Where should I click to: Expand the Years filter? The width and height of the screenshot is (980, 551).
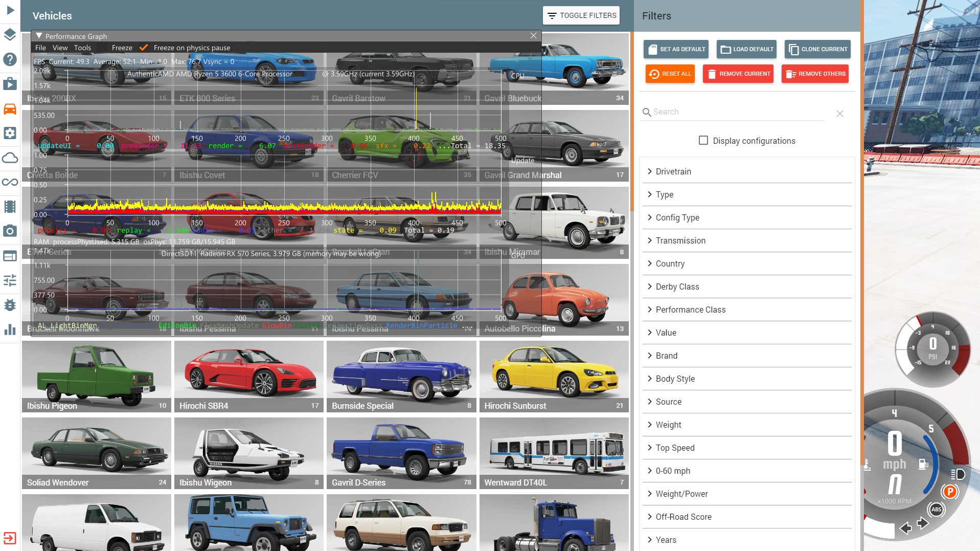click(x=747, y=540)
